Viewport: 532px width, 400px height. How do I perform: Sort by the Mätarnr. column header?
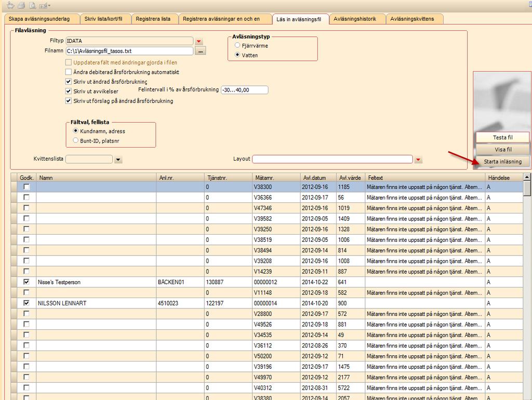tap(276, 177)
